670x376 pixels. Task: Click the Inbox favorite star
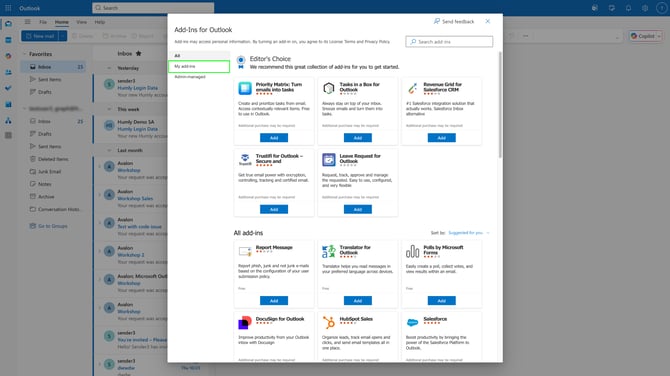(x=138, y=53)
